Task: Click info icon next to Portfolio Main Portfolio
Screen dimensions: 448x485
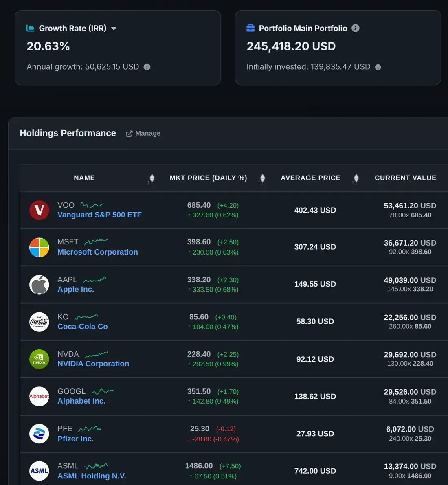Action: [x=356, y=28]
